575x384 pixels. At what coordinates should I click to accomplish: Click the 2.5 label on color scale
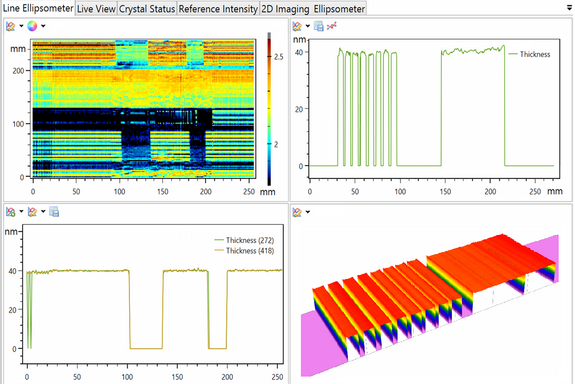[278, 57]
